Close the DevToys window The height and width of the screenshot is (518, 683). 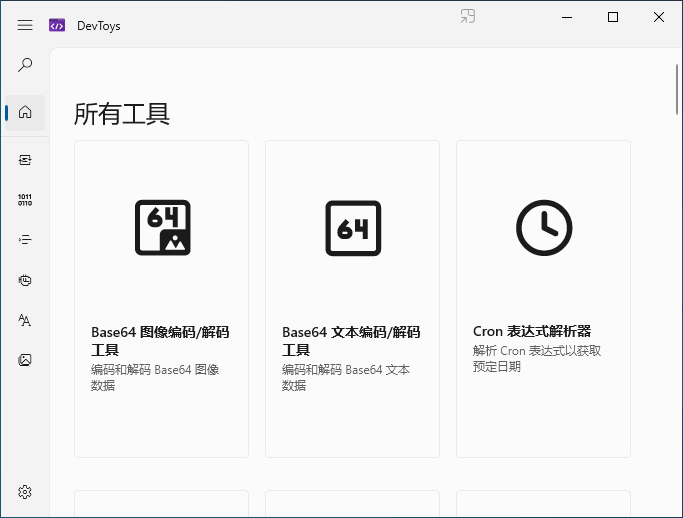[x=659, y=17]
